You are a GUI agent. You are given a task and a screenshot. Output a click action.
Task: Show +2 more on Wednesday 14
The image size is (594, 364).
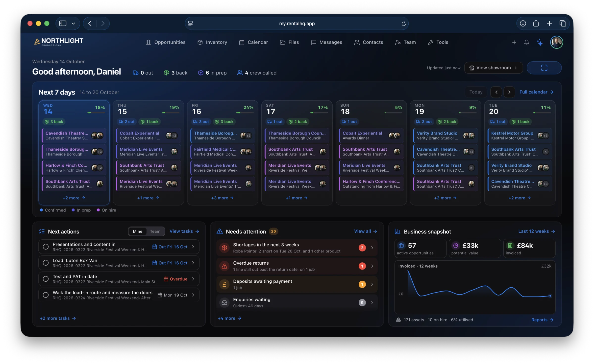pyautogui.click(x=74, y=198)
